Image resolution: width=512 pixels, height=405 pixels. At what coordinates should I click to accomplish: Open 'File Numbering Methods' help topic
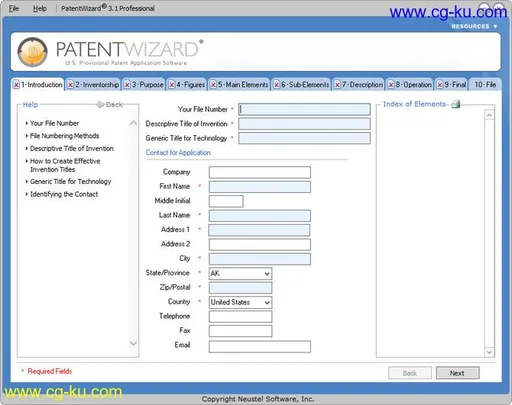click(x=64, y=136)
